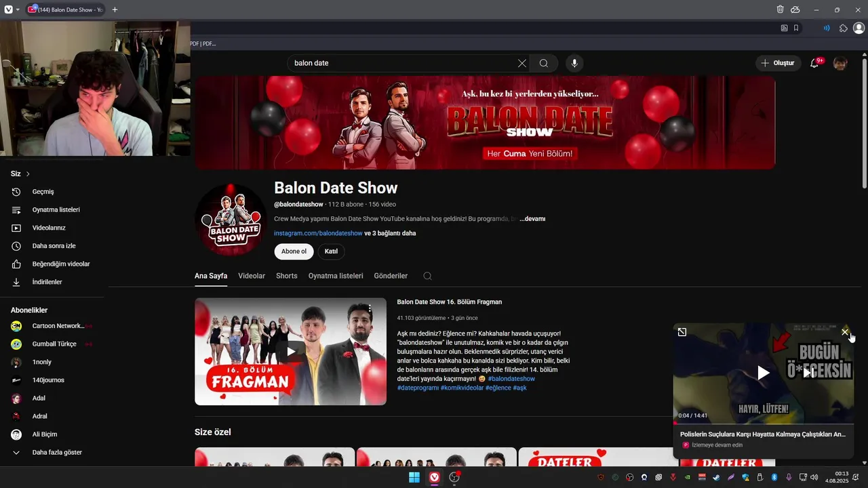The image size is (868, 488).
Task: Skip to next video in miniplayer
Action: click(x=808, y=373)
